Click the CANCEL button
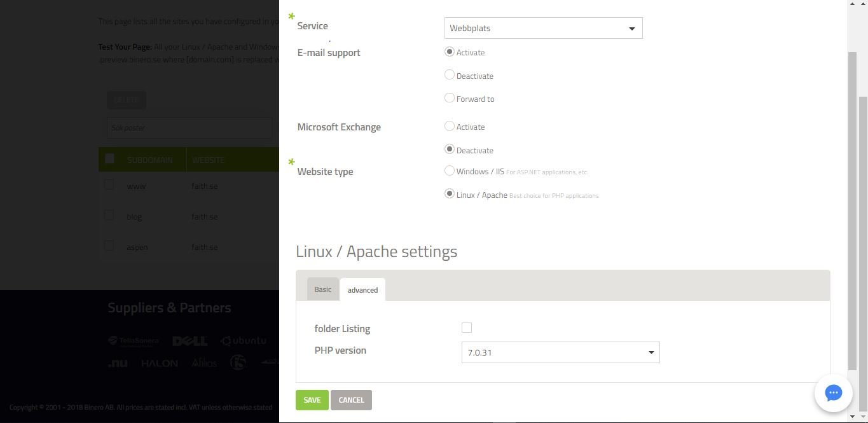This screenshot has height=423, width=868. point(351,400)
